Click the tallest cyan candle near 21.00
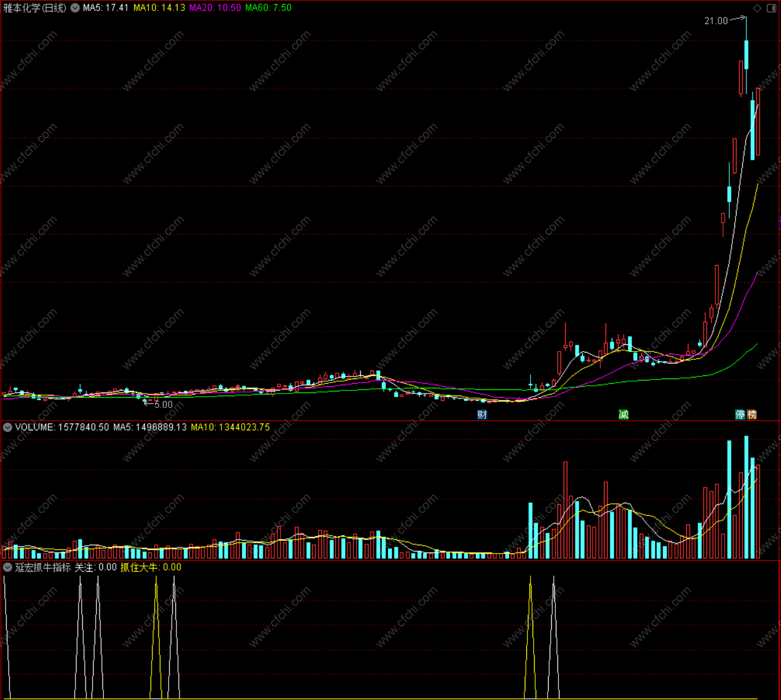This screenshot has height=700, width=781. click(x=746, y=54)
